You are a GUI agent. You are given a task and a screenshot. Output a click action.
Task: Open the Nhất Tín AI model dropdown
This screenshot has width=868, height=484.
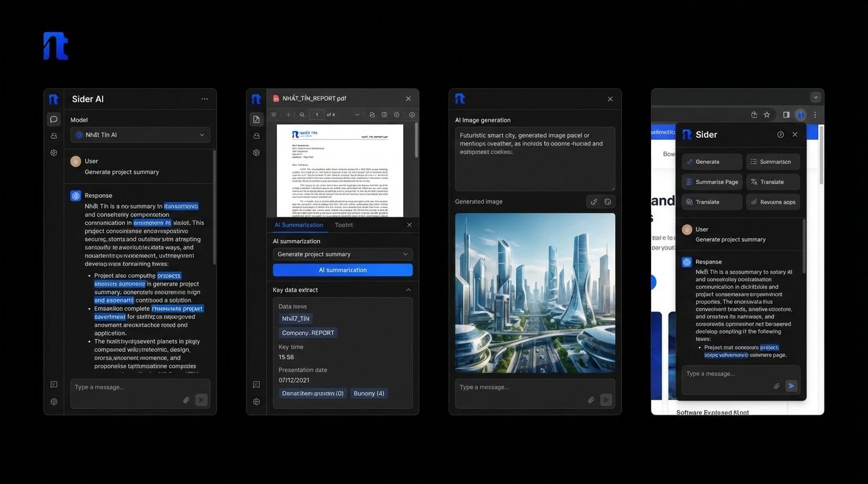(x=140, y=135)
